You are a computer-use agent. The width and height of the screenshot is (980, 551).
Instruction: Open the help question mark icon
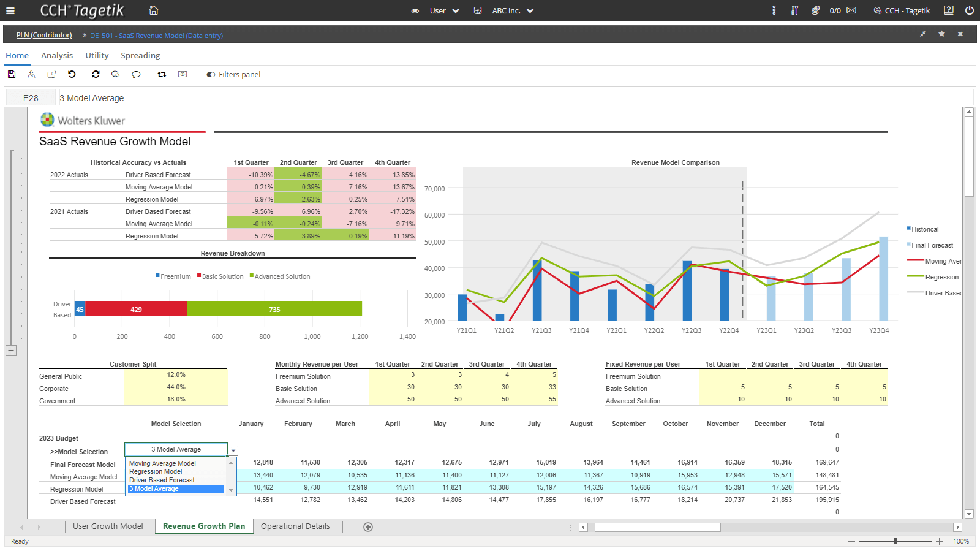point(949,10)
